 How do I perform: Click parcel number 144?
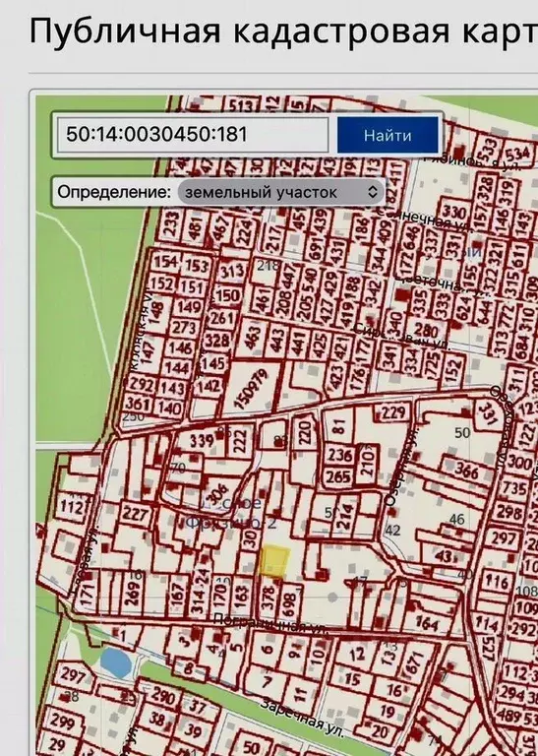177,368
